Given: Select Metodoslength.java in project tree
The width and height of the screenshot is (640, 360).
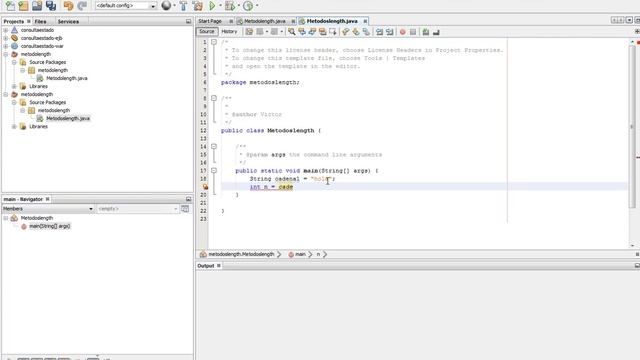Looking at the screenshot, I should click(x=68, y=118).
